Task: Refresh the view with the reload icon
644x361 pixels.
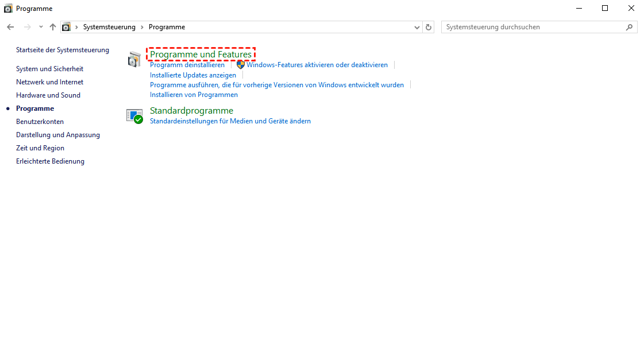Action: click(x=429, y=27)
